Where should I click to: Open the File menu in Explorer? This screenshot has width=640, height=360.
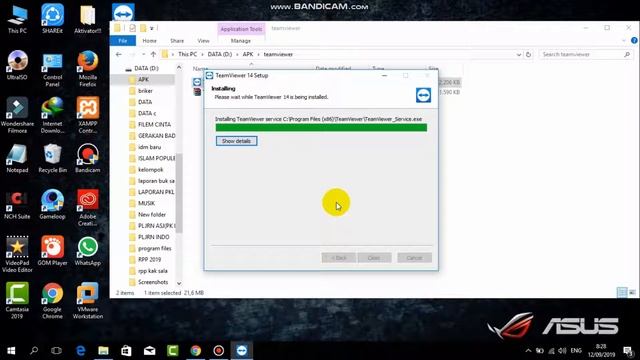tap(122, 41)
